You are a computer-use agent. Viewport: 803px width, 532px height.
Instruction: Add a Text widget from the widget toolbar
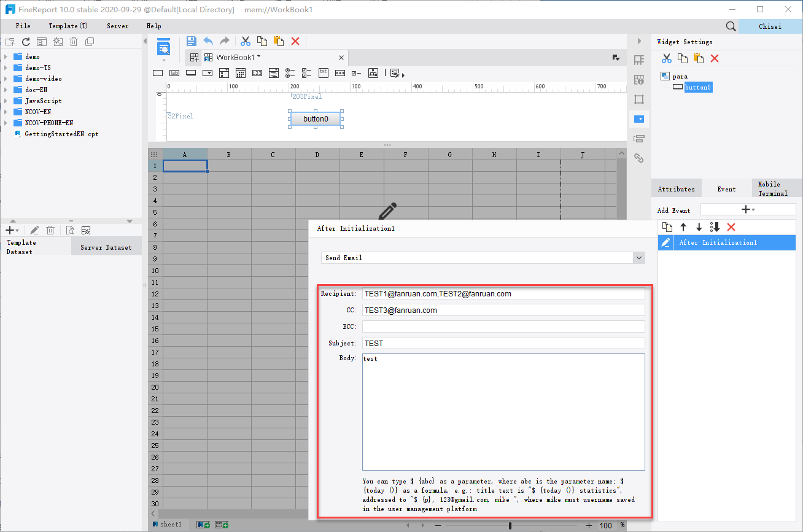tap(158, 73)
